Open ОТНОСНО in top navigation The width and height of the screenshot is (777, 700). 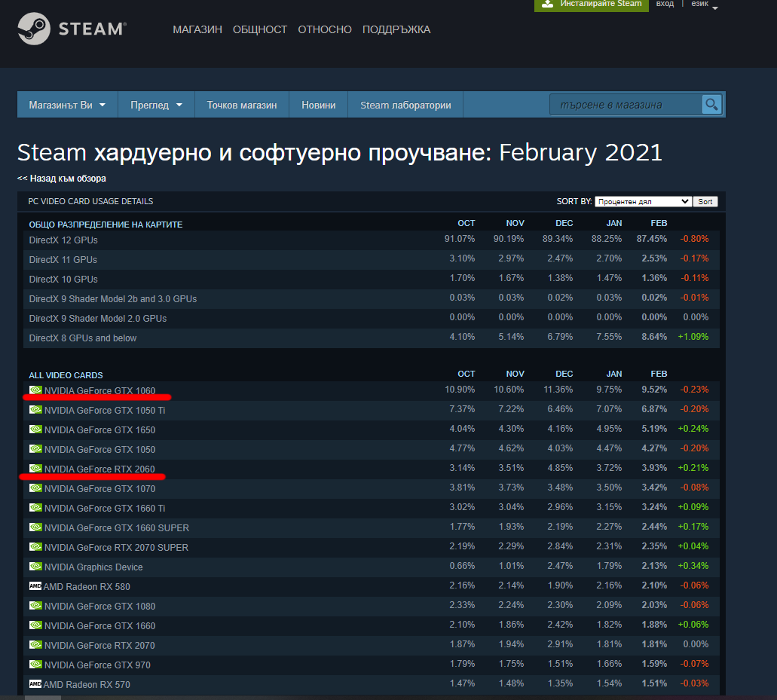[325, 29]
